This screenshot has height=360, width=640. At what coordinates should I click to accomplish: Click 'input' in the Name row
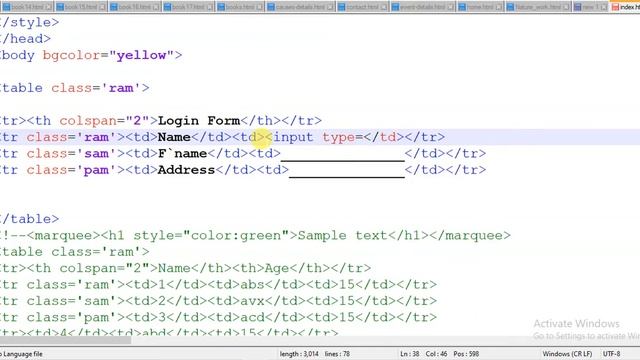[293, 137]
